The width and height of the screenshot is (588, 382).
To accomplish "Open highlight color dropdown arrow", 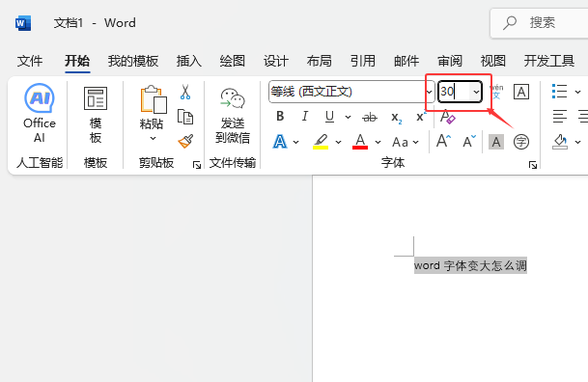I will coord(338,143).
